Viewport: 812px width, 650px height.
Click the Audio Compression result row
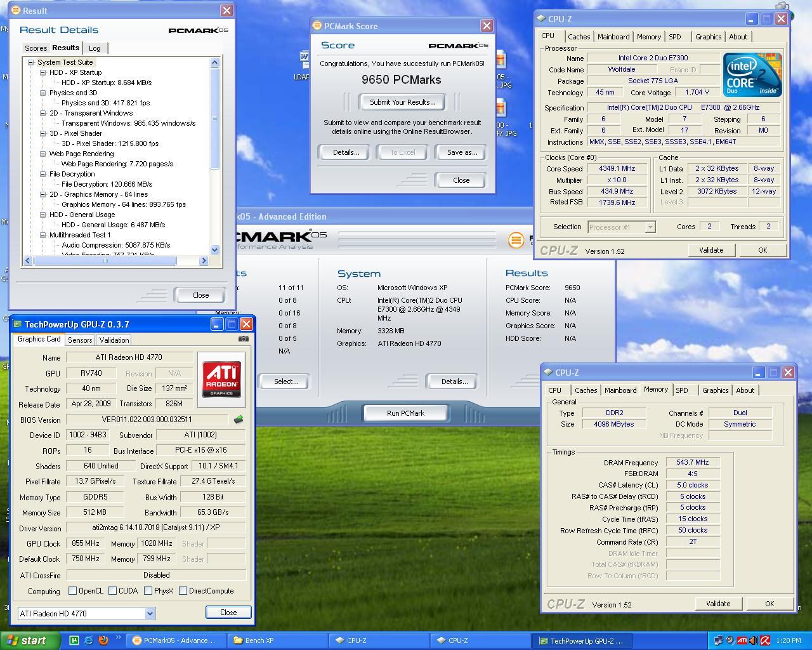point(116,245)
